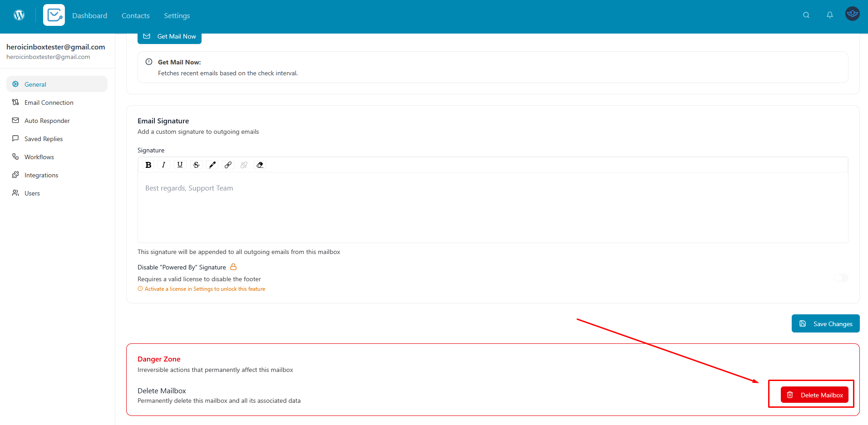Click the WordPress logo icon

pyautogui.click(x=19, y=15)
